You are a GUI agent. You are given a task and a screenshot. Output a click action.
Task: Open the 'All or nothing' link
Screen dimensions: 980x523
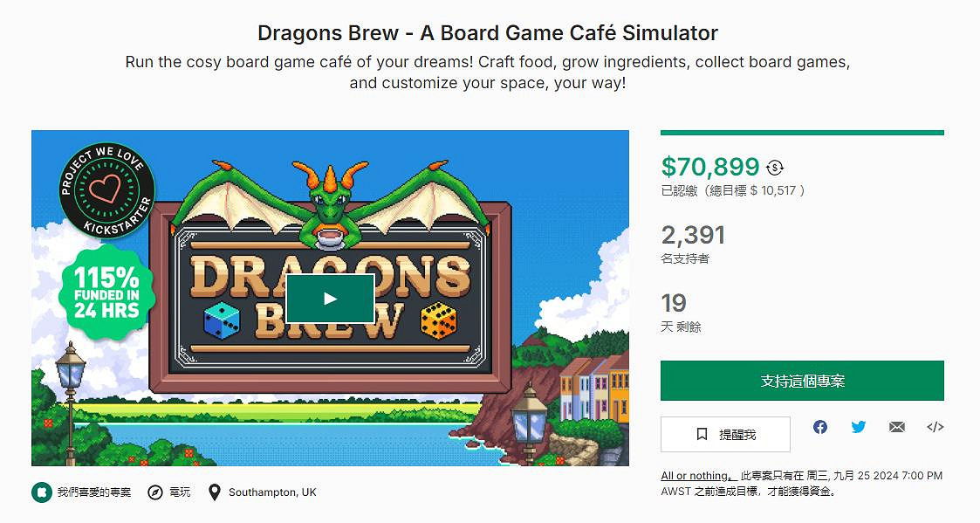tap(695, 476)
